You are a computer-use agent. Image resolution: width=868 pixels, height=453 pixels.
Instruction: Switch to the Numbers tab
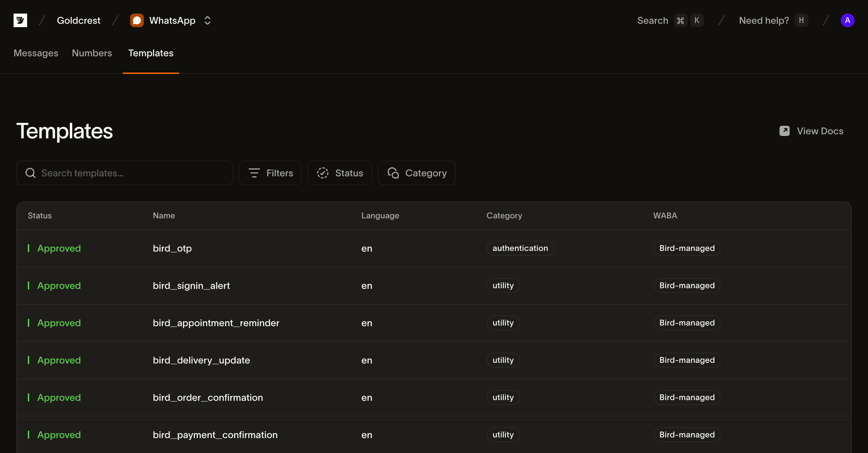(92, 53)
